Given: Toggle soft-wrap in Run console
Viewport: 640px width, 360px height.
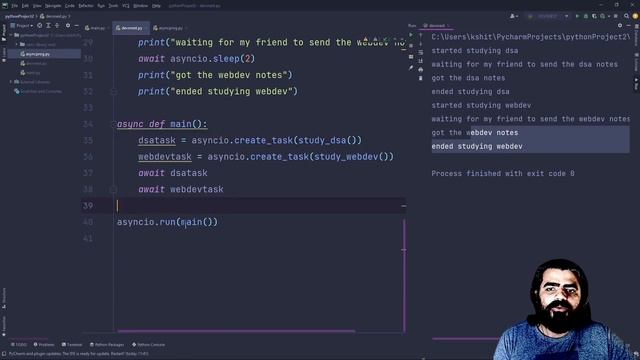Looking at the screenshot, I should click(x=421, y=52).
